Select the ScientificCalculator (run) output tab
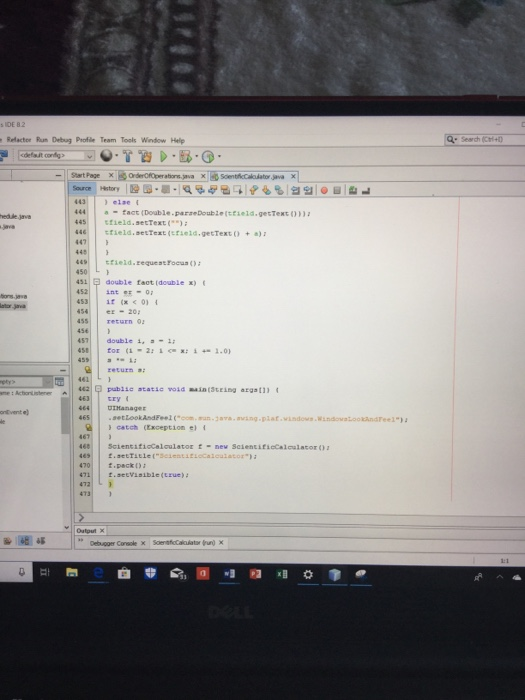525x700 pixels. coord(183,543)
